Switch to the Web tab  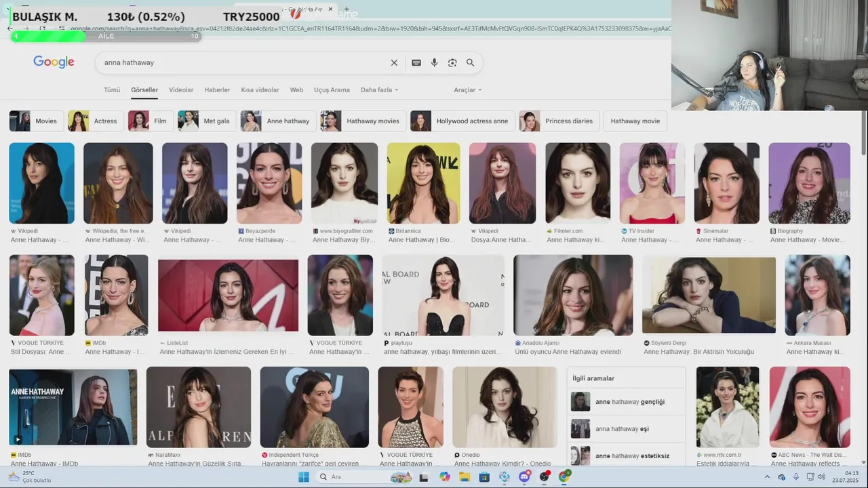[296, 89]
